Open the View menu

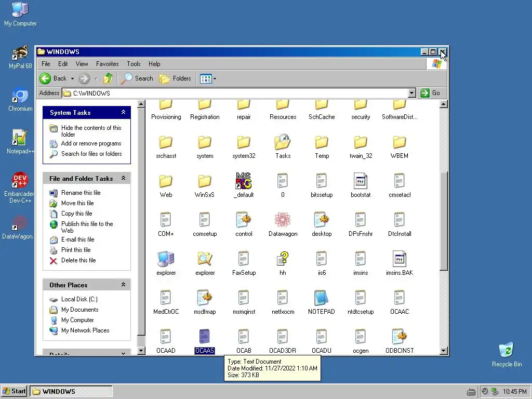pos(82,64)
